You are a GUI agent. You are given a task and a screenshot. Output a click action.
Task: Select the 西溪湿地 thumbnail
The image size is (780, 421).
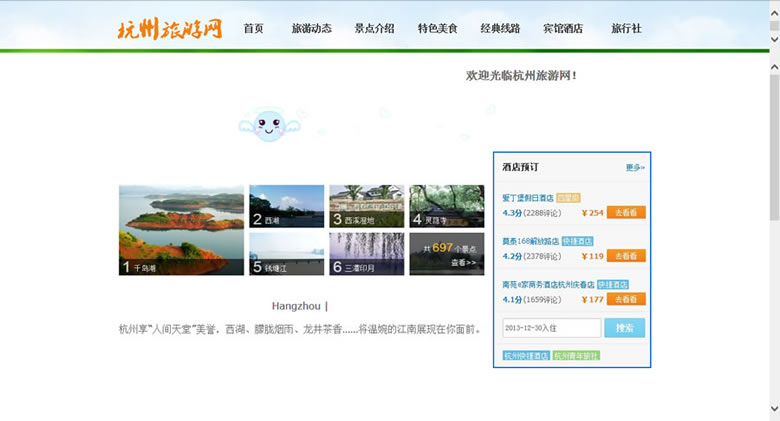[366, 206]
